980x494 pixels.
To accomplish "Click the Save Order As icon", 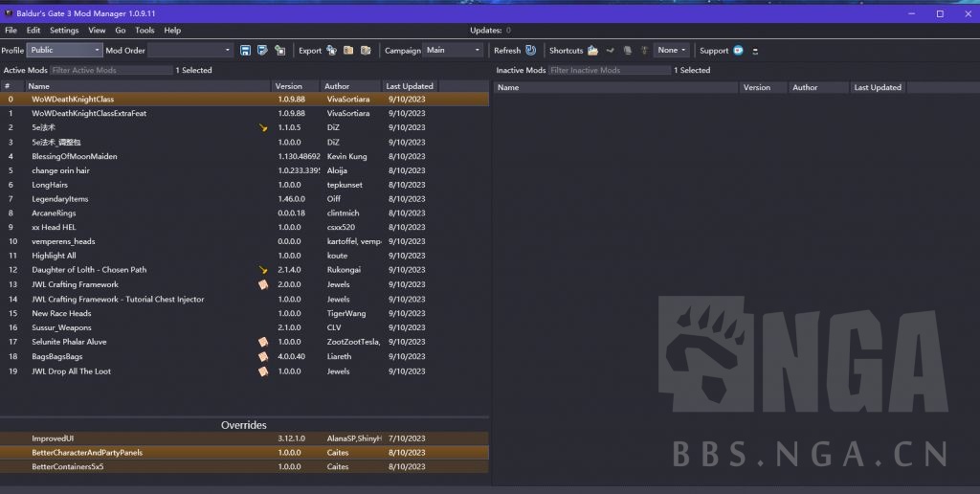I will click(x=262, y=50).
